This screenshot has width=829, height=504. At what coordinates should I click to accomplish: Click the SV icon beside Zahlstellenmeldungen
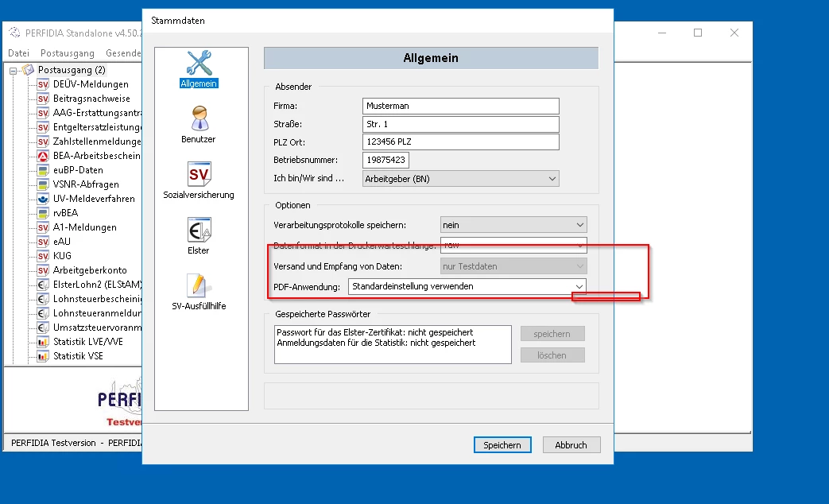click(44, 142)
